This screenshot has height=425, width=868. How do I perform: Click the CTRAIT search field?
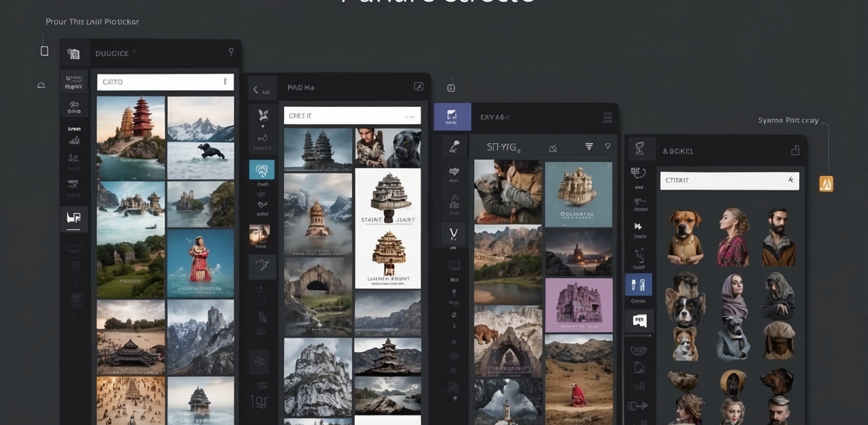730,181
